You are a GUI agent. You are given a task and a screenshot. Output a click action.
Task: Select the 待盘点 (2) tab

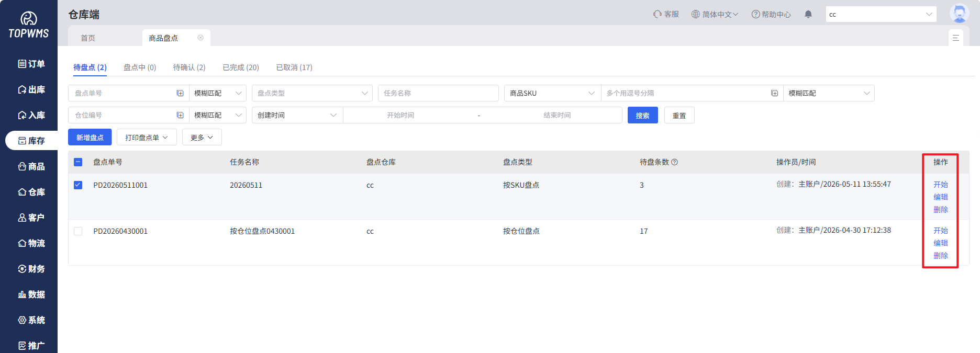tap(90, 67)
